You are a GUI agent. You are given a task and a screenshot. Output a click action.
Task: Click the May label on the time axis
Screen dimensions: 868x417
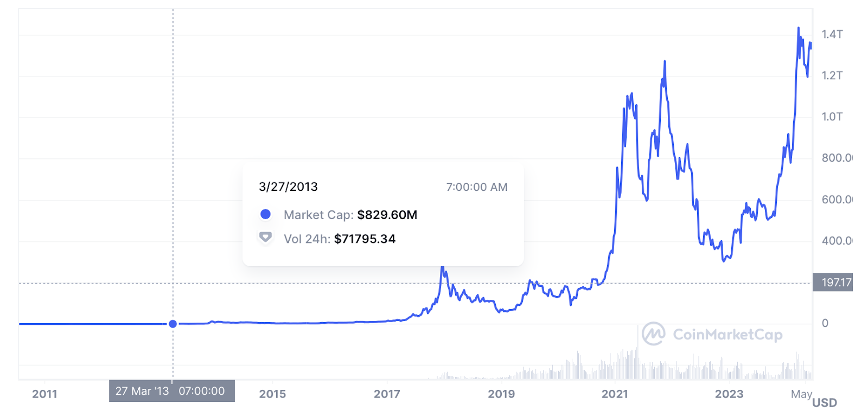coord(801,394)
